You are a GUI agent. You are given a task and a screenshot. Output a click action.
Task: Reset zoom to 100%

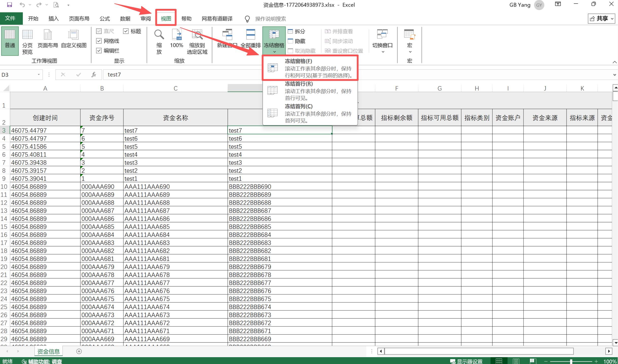point(177,39)
